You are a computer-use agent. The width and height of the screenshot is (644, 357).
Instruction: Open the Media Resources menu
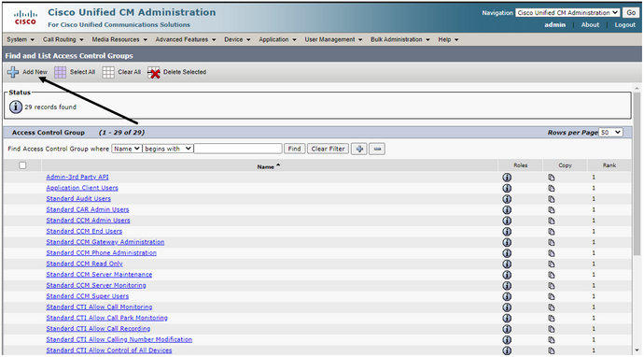point(119,39)
